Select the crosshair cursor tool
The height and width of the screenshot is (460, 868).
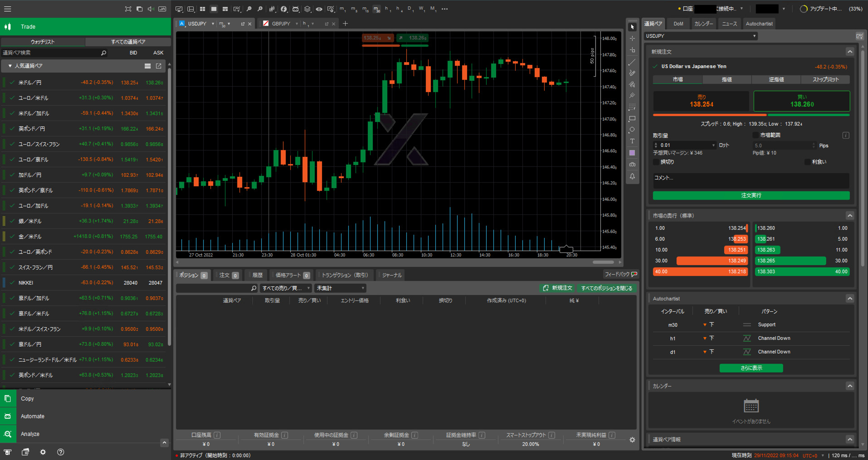632,39
